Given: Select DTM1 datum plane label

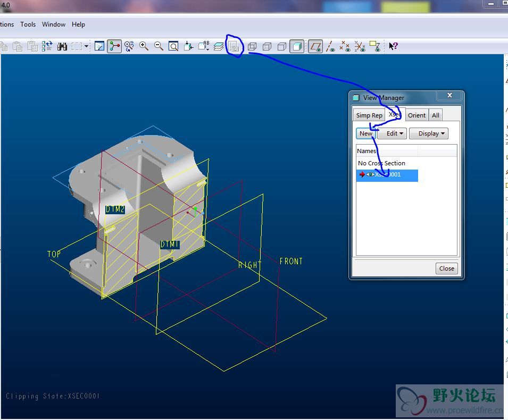Looking at the screenshot, I should 170,245.
